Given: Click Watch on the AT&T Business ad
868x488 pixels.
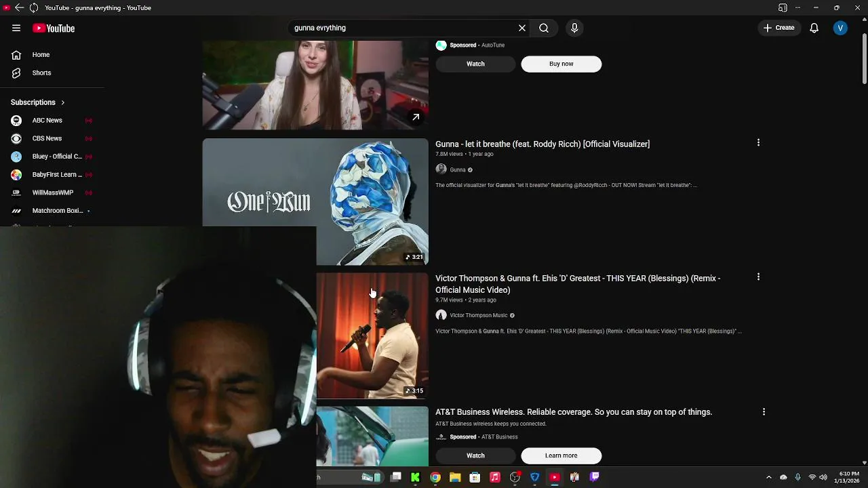Looking at the screenshot, I should [475, 455].
